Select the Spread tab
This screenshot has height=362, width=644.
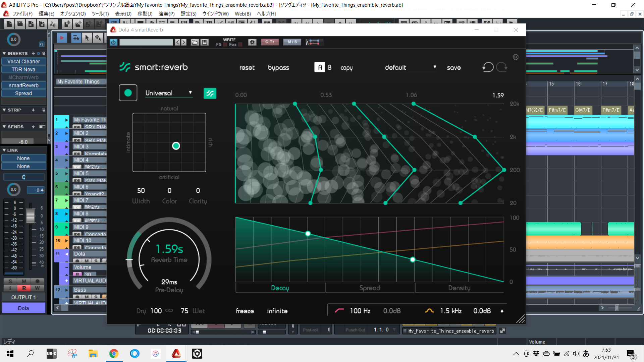[370, 288]
